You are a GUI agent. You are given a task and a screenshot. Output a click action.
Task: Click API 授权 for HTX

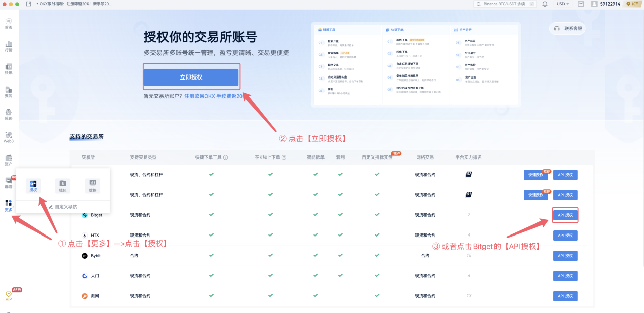566,235
